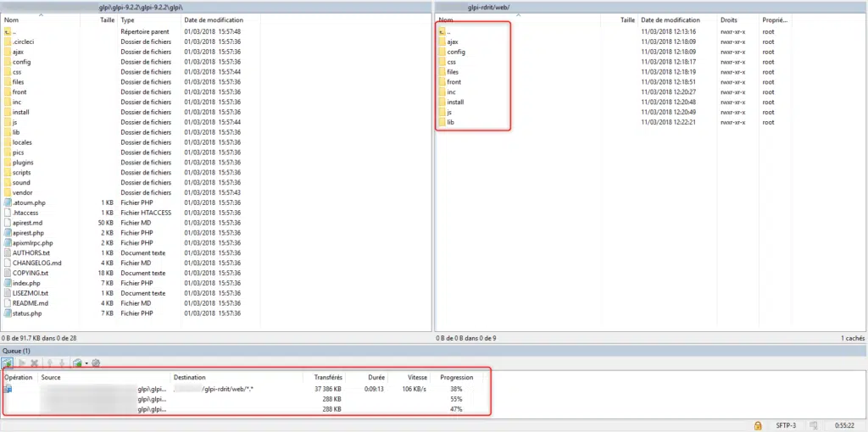Viewport: 868px width, 432px height.
Task: Click the 106 KB/s speed value in queue
Action: pos(414,390)
